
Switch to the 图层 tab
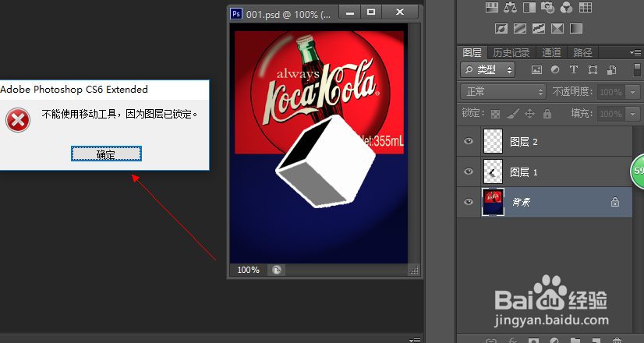(x=472, y=52)
